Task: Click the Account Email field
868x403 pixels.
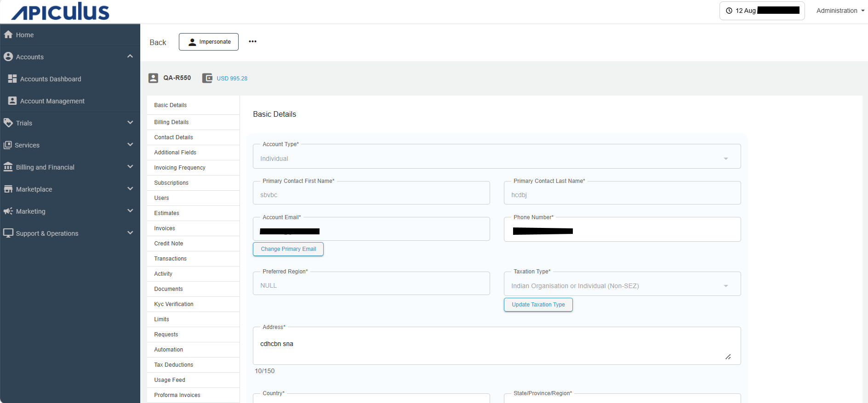Action: [371, 229]
